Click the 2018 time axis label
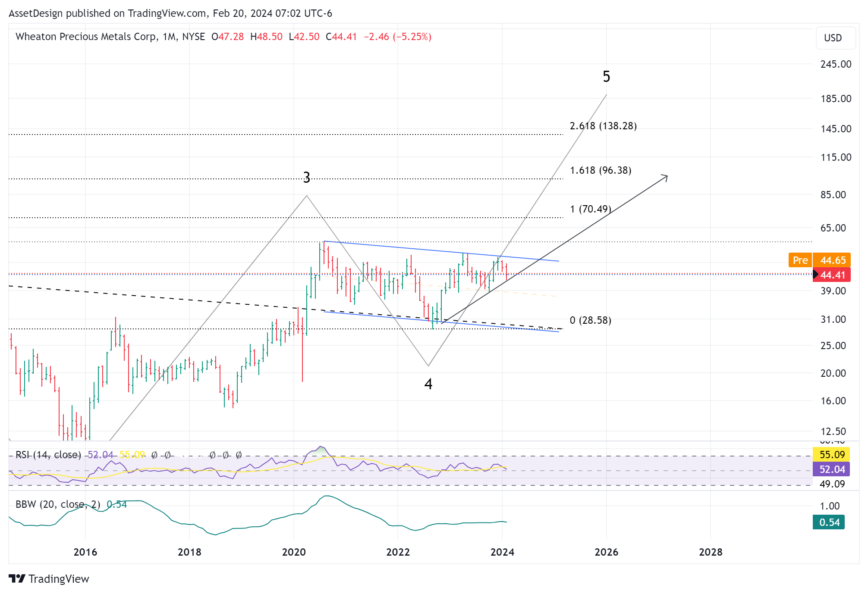The height and width of the screenshot is (594, 868). [x=189, y=552]
